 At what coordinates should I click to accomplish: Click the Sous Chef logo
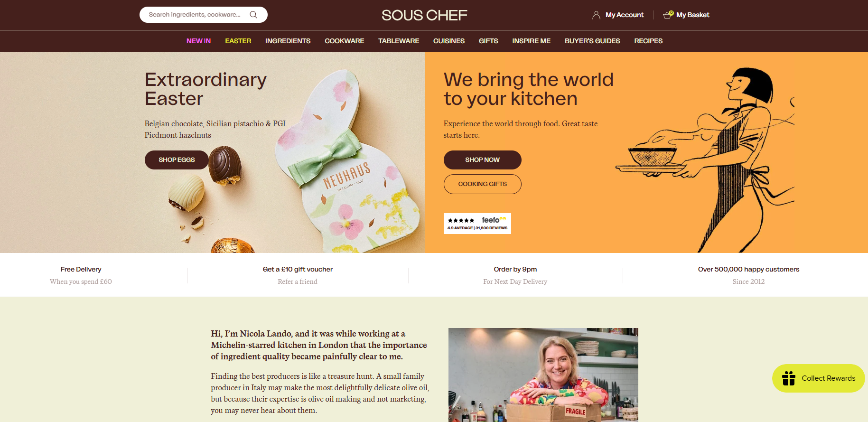tap(424, 15)
